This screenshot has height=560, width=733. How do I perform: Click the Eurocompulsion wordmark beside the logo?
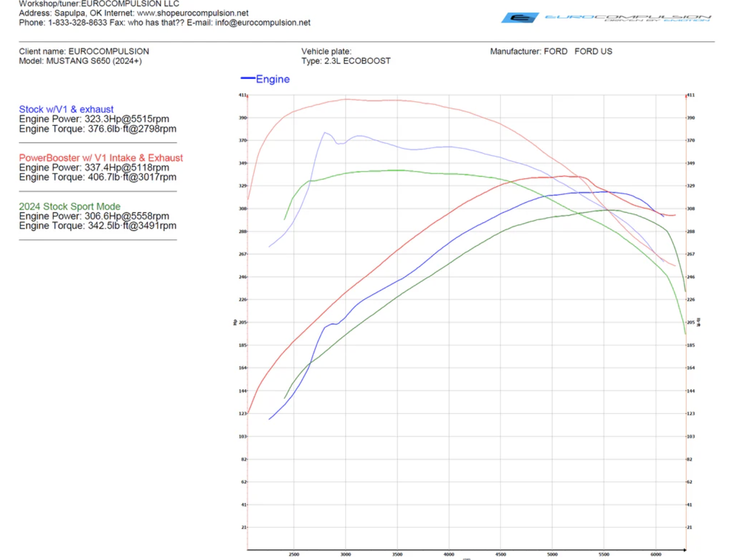628,18
